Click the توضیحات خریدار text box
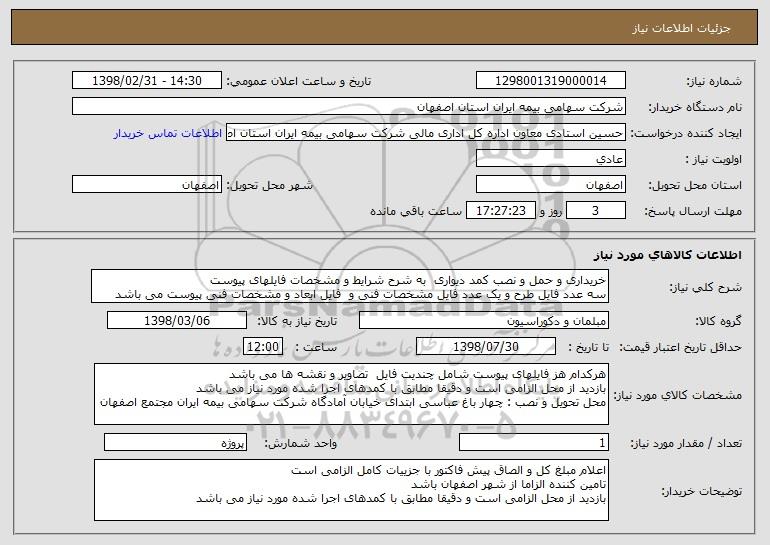 (x=351, y=490)
